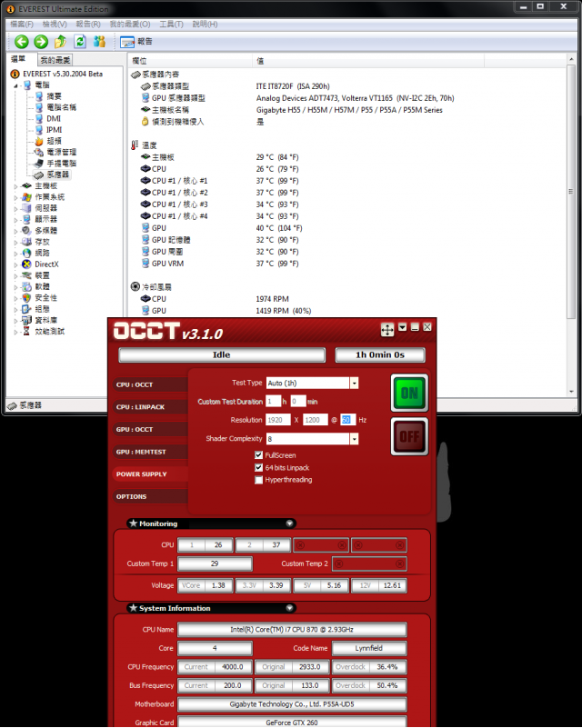This screenshot has width=582, height=728.
Task: Click the flame icon for 超頻
Action: coord(39,141)
